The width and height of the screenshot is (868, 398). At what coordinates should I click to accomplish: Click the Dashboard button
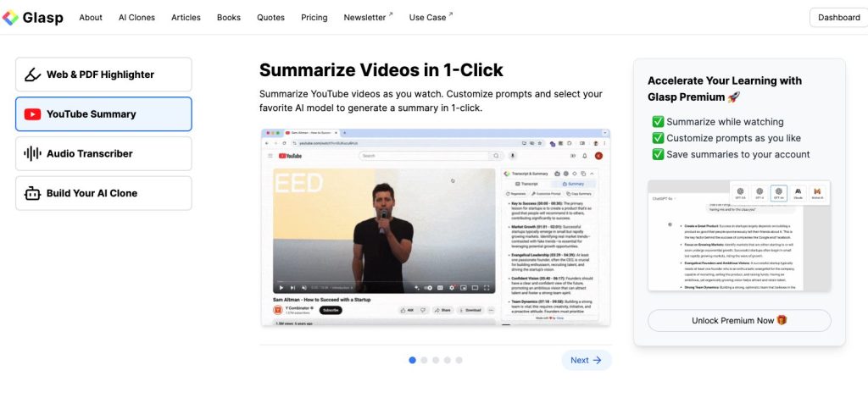838,18
